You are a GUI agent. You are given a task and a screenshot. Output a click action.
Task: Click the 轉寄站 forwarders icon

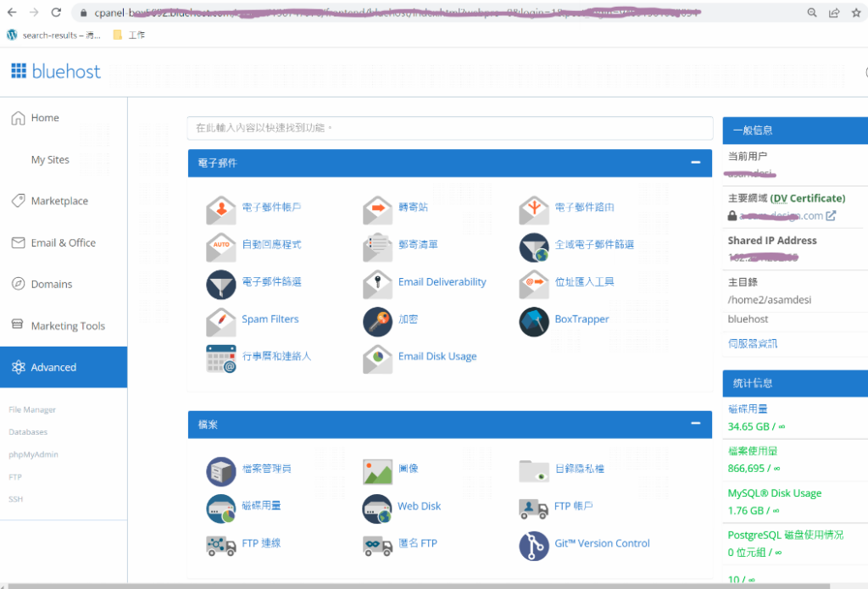click(x=377, y=208)
